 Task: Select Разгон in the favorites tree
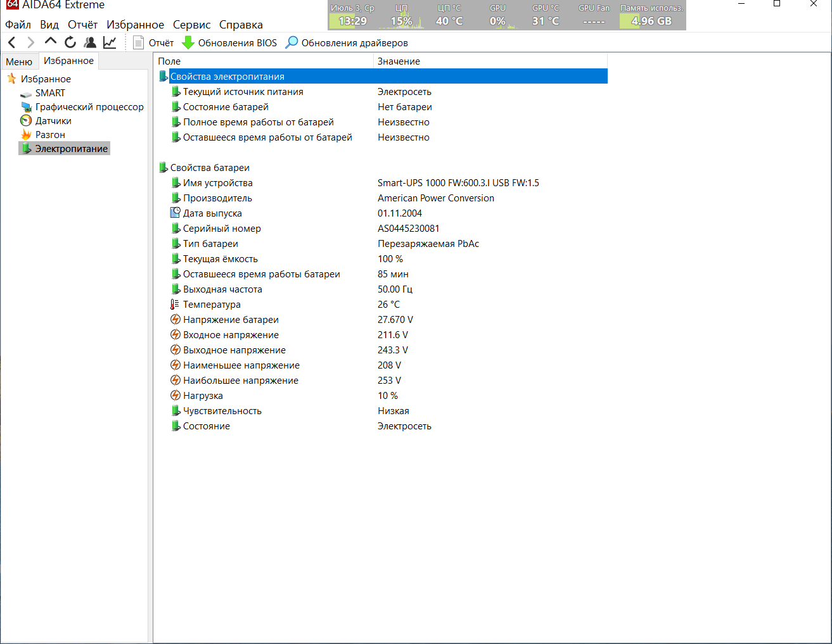click(50, 135)
